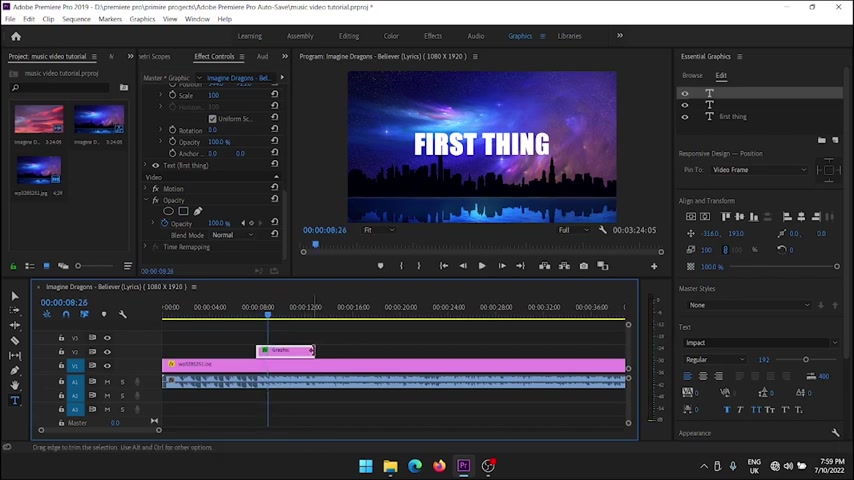Select ellipse mask tool under Opacity
Viewport: 854px width, 480px height.
168,211
